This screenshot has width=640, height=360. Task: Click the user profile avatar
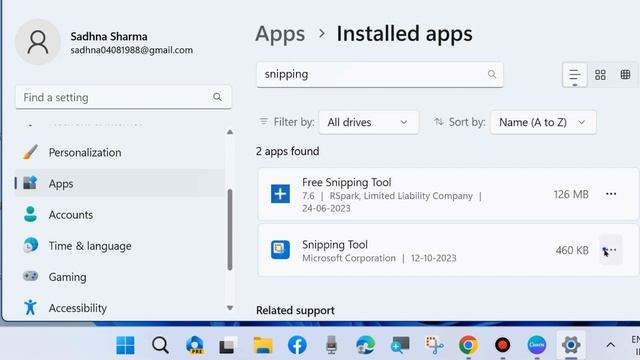(x=38, y=42)
